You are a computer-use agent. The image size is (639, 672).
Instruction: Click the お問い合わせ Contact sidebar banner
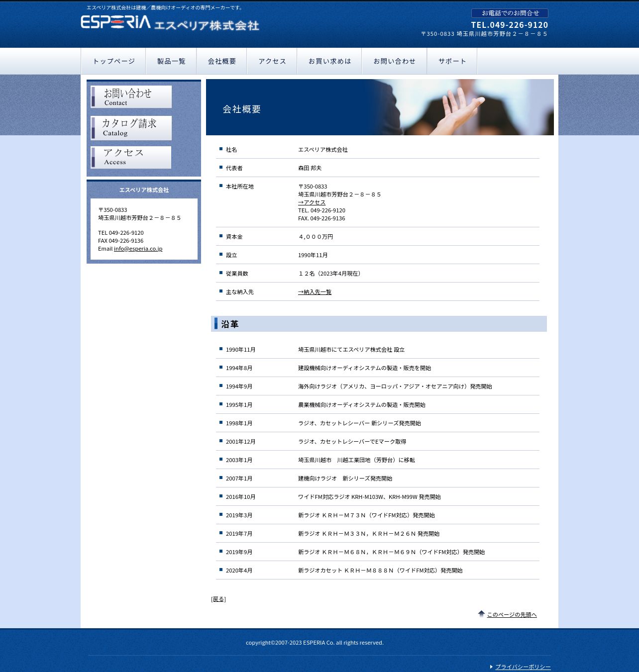131,96
